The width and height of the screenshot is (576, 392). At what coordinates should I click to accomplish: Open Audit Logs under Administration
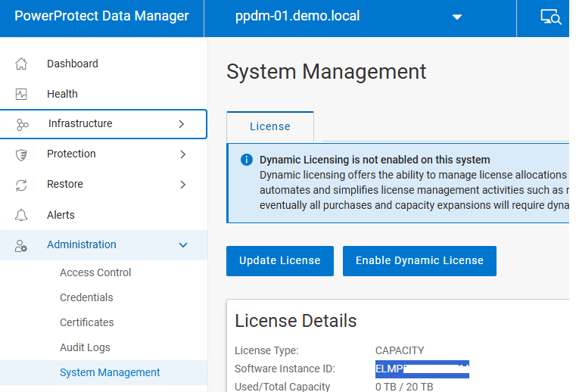85,347
